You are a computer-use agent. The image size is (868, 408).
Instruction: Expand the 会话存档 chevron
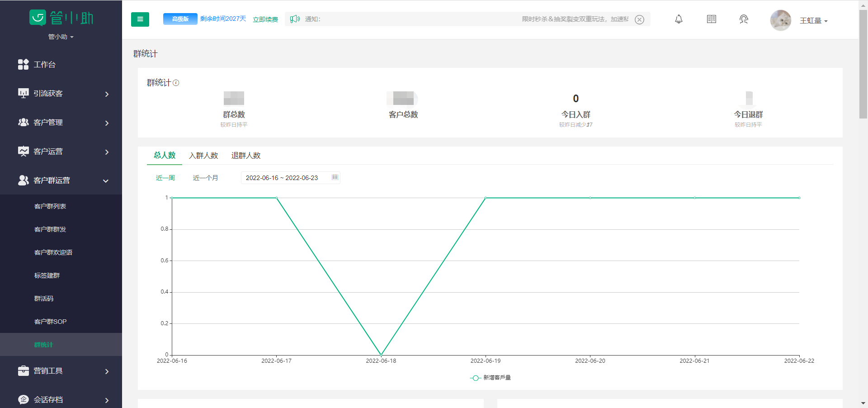pos(107,400)
